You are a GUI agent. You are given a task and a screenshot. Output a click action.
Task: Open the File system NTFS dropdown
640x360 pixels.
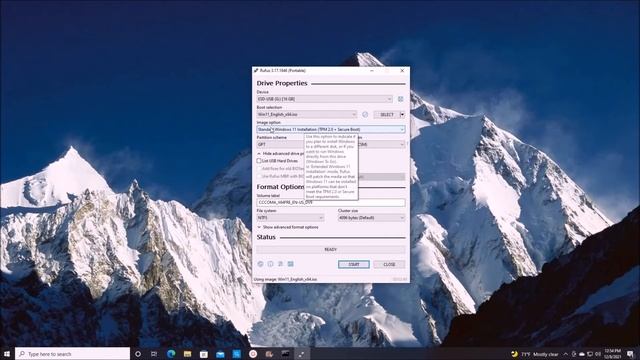coord(290,218)
